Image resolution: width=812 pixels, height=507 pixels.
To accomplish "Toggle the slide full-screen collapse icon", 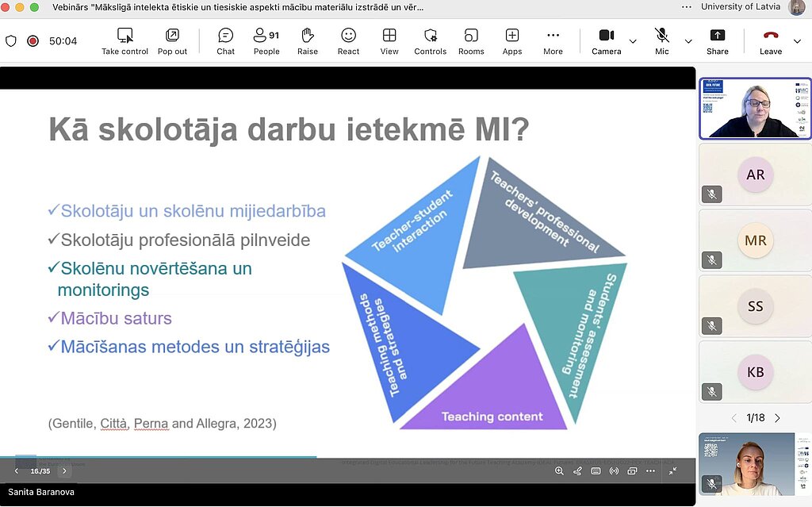I will 672,471.
